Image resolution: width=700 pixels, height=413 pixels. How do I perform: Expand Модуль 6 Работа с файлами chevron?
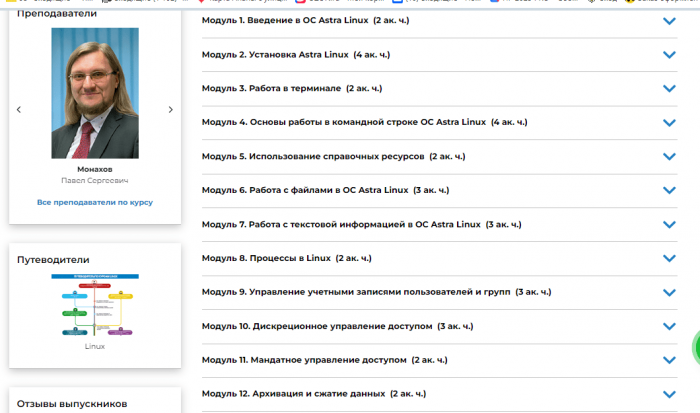point(669,191)
